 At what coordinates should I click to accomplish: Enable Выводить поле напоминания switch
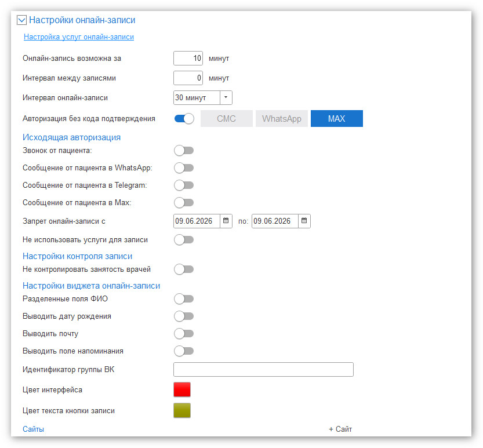point(184,351)
